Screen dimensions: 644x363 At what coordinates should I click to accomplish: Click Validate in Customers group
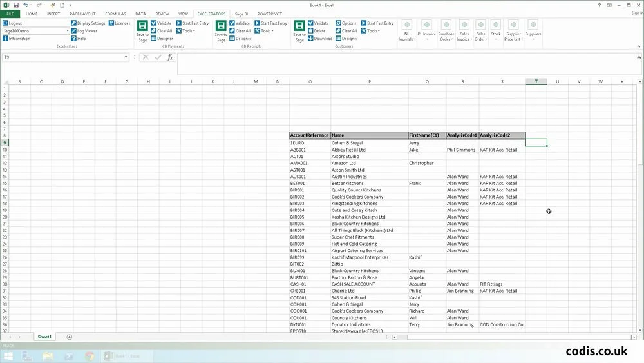coord(318,23)
